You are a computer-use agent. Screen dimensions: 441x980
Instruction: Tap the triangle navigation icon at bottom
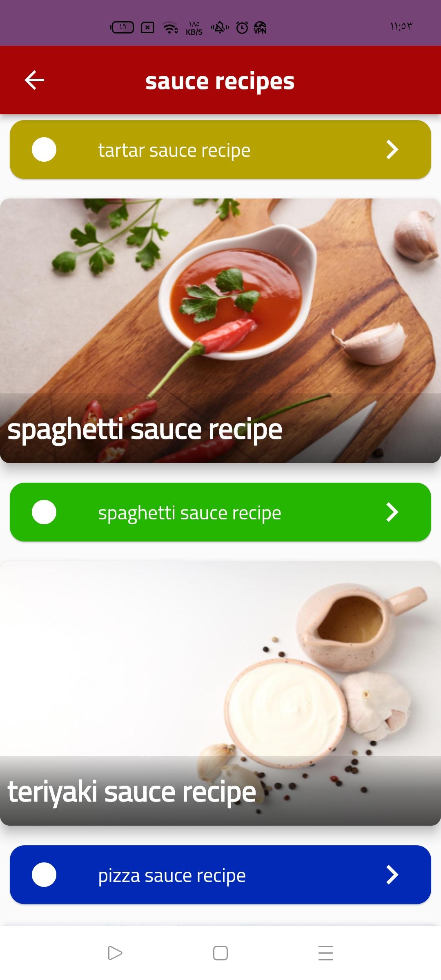pyautogui.click(x=115, y=953)
